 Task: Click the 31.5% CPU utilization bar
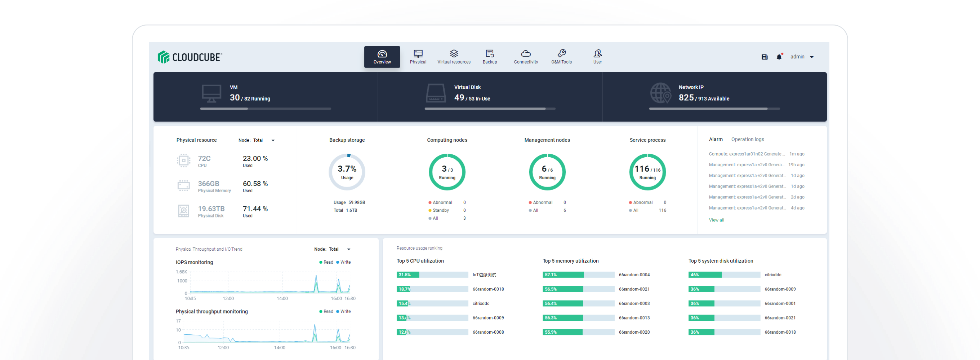point(432,275)
